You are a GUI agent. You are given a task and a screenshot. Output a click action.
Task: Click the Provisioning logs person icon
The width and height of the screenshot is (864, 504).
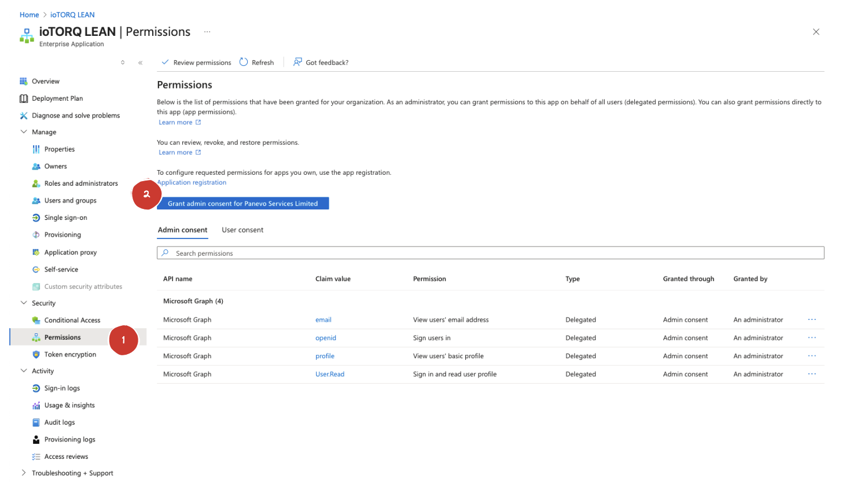click(36, 440)
